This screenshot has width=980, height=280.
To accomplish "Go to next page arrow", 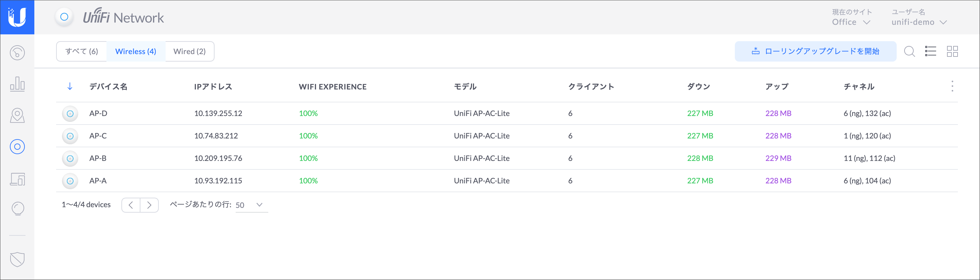I will pos(150,205).
